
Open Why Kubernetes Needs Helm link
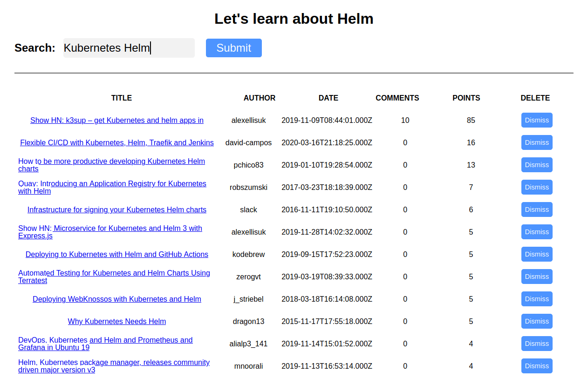[x=117, y=321]
